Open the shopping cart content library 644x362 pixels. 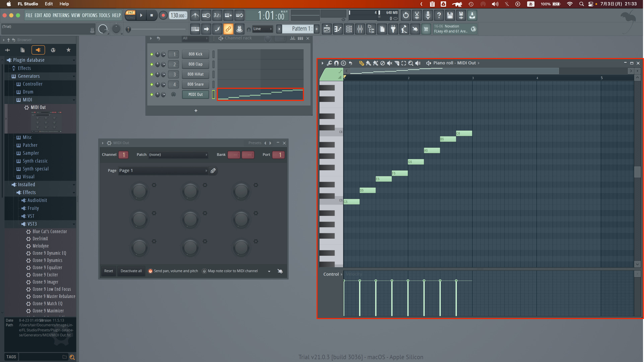(426, 29)
